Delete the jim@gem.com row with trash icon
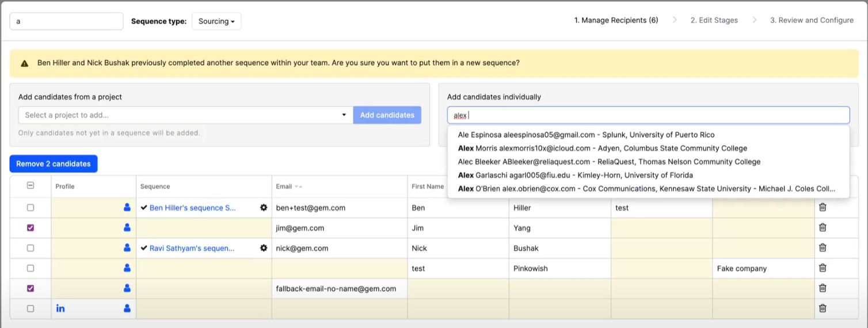Viewport: 868px width, 328px height. tap(823, 228)
